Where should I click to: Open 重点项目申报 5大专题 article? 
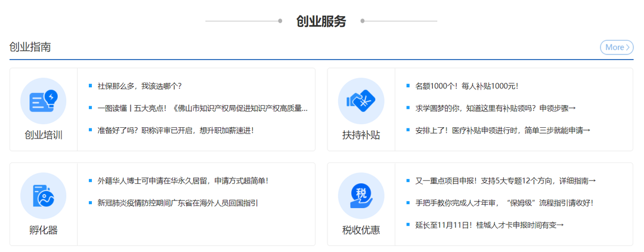[x=506, y=180]
